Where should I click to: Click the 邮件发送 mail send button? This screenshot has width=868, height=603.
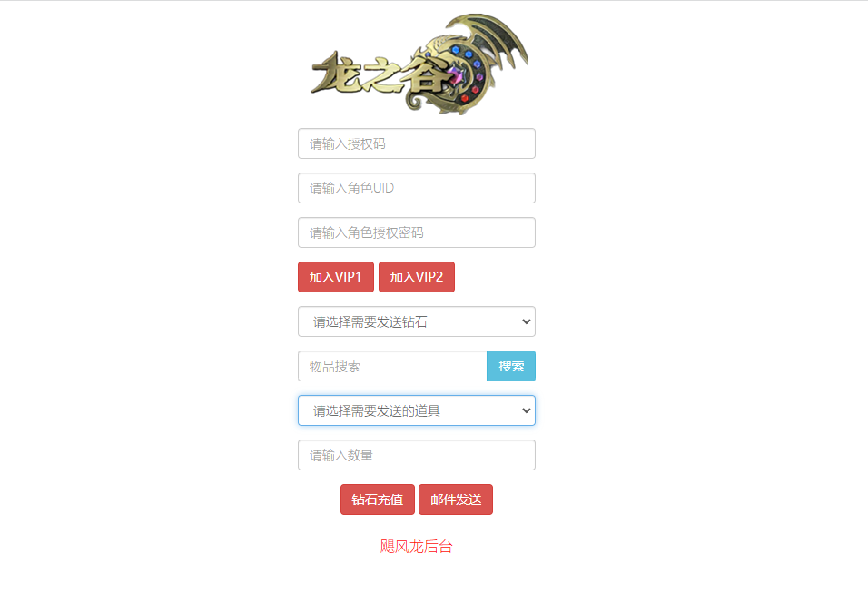(456, 499)
